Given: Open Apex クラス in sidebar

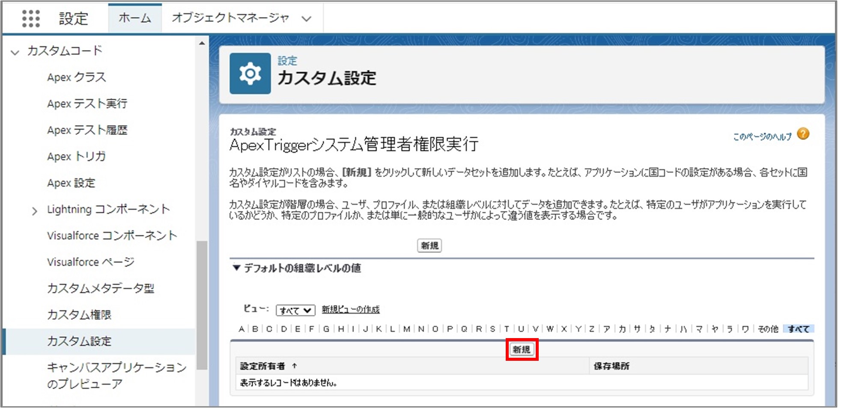Looking at the screenshot, I should [77, 77].
